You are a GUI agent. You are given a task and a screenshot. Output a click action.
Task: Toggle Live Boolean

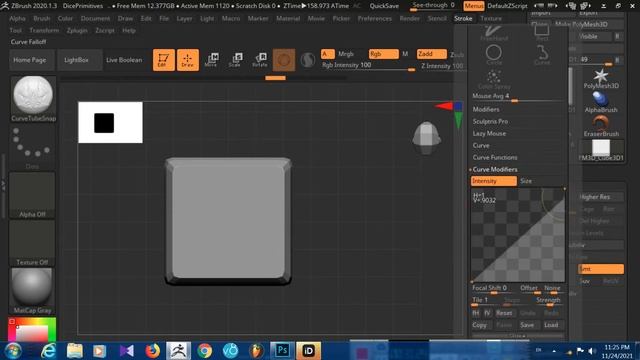coord(124,60)
